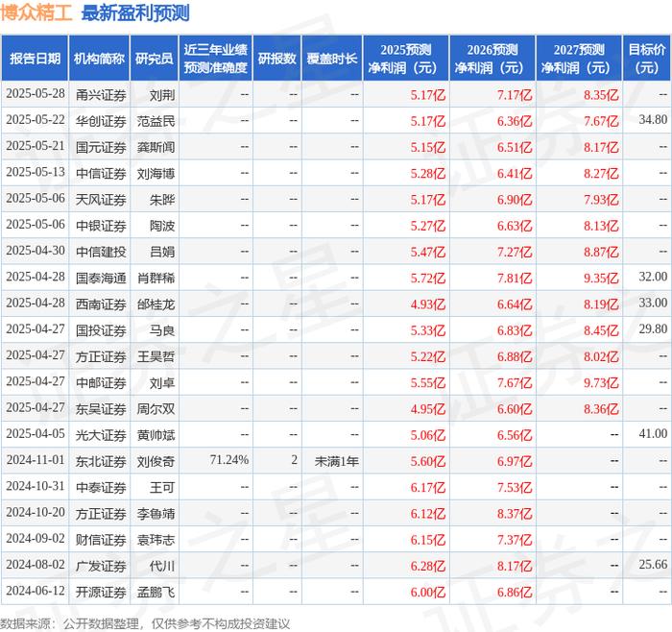Click the target price 25.66
Screen dimensions: 672x632
[x=653, y=564]
